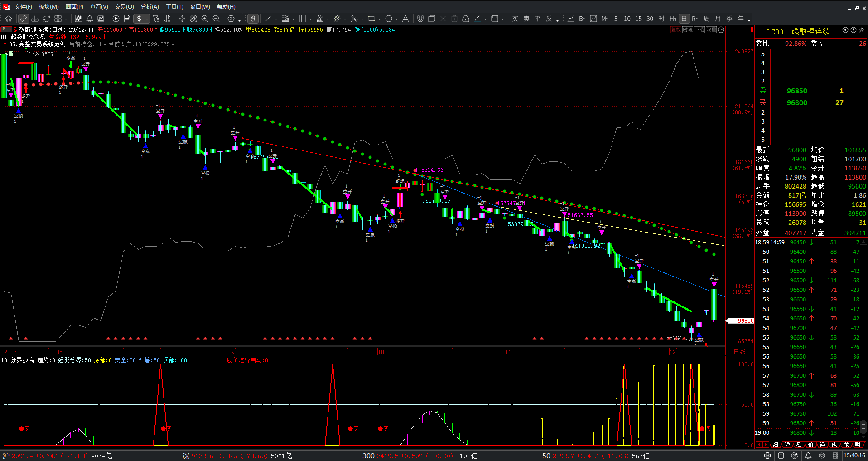This screenshot has height=461, width=868.
Task: Select the move crosshair tool
Action: [182, 19]
